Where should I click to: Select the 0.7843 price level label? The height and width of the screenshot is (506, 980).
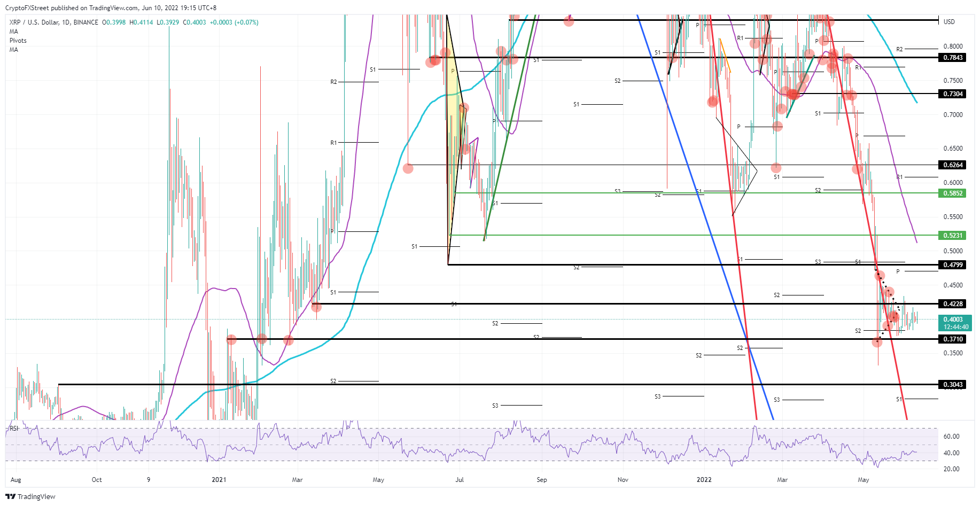point(953,58)
